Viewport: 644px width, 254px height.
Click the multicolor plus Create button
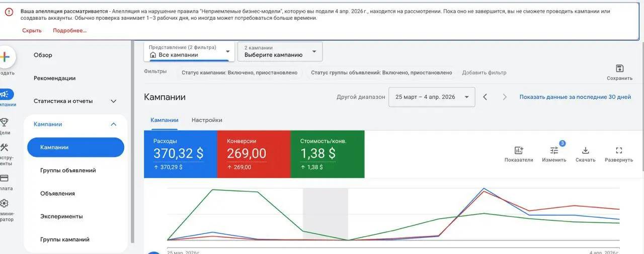pos(5,56)
